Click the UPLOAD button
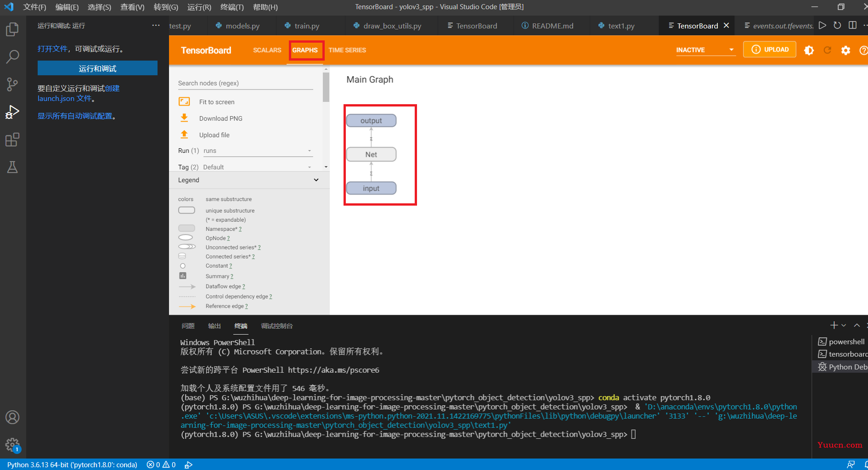868x470 pixels. click(770, 50)
